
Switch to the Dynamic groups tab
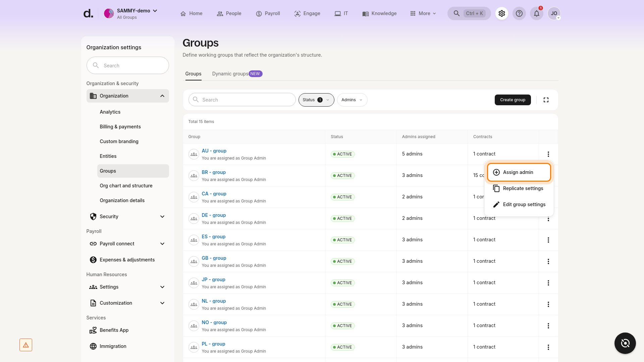(x=230, y=74)
